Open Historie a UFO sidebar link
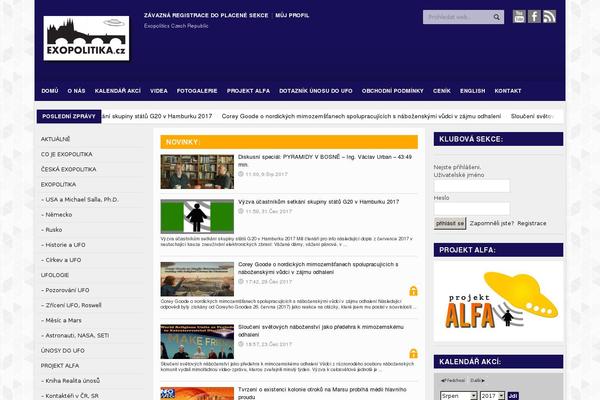Image resolution: width=600 pixels, height=400 pixels. click(63, 245)
